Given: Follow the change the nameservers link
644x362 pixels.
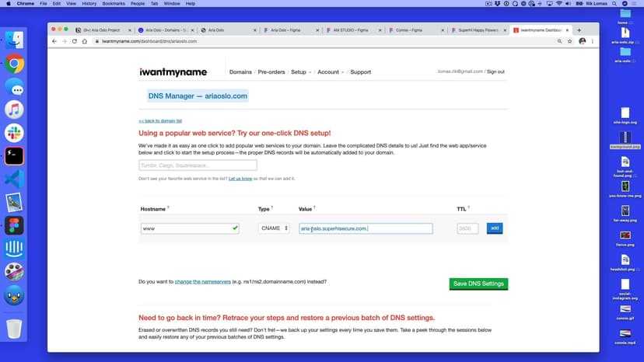Looking at the screenshot, I should pos(203,281).
